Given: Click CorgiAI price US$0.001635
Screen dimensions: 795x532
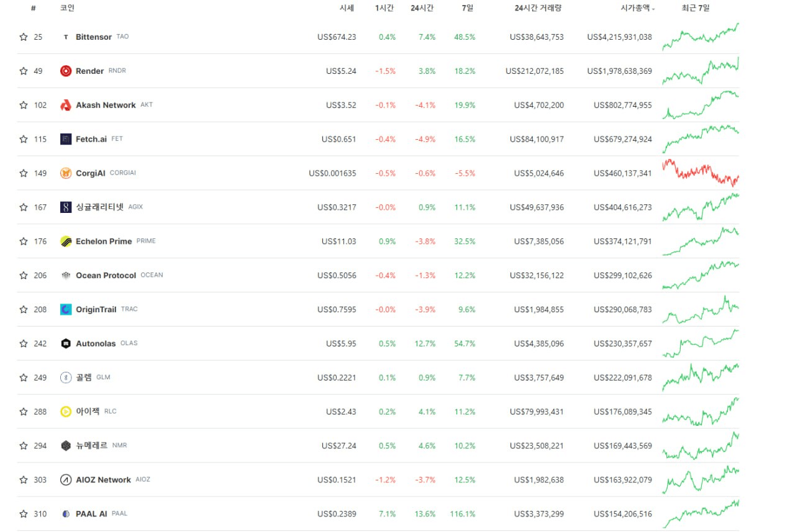Looking at the screenshot, I should (332, 173).
